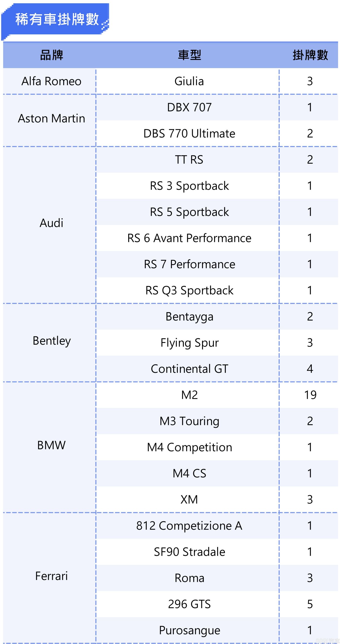This screenshot has height=644, width=340.
Task: Select the SF90 Stradale model cell
Action: point(189,552)
